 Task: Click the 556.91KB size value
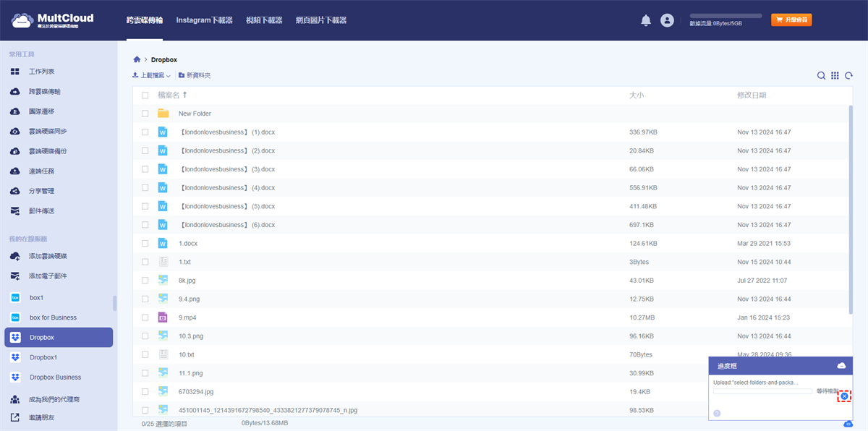pos(643,188)
